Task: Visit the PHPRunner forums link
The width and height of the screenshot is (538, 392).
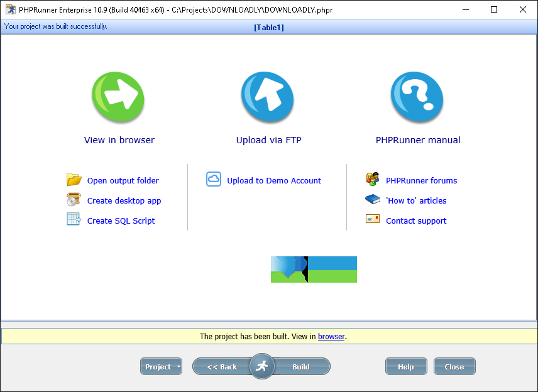Action: point(421,180)
